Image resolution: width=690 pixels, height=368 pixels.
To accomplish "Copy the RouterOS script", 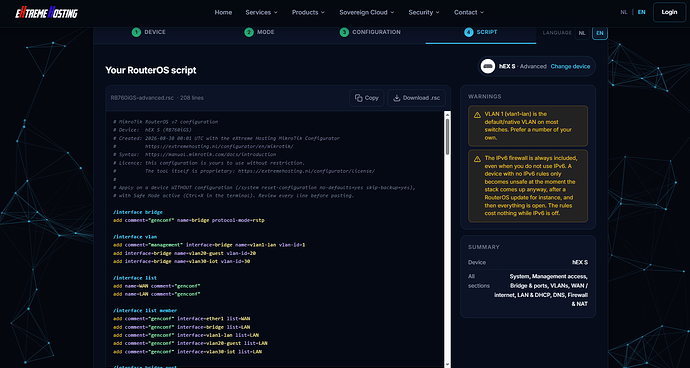I will point(367,98).
